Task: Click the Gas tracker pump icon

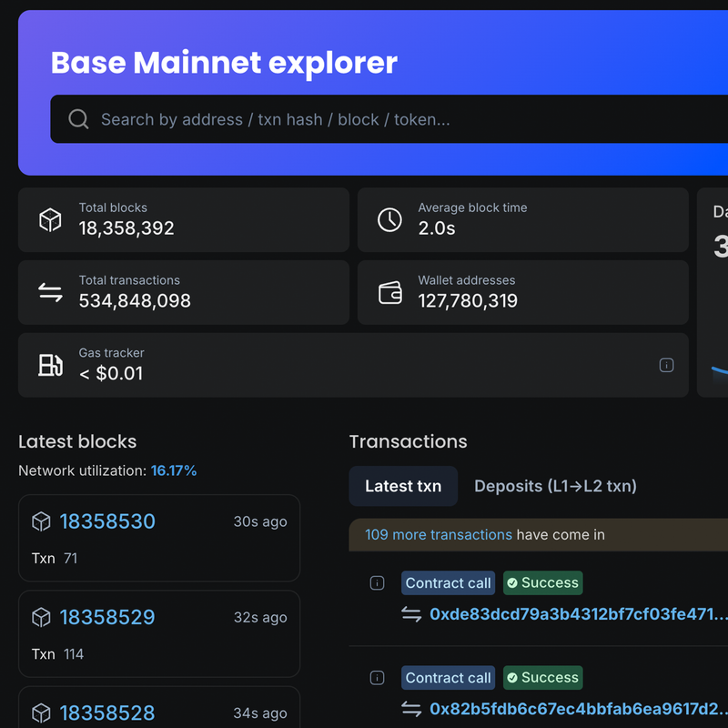Action: click(50, 365)
